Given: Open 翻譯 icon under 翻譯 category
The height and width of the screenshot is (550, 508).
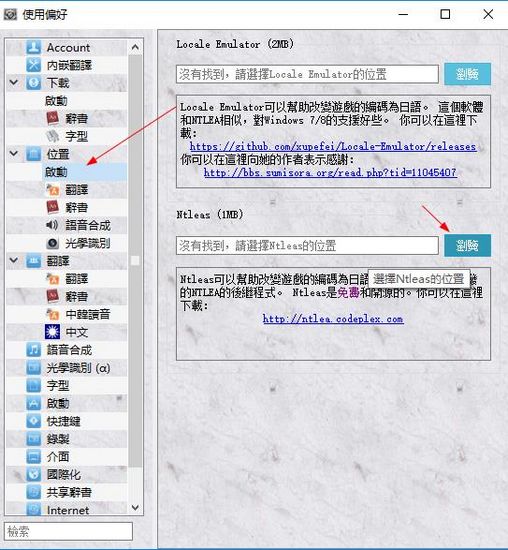Looking at the screenshot, I should pos(53,279).
